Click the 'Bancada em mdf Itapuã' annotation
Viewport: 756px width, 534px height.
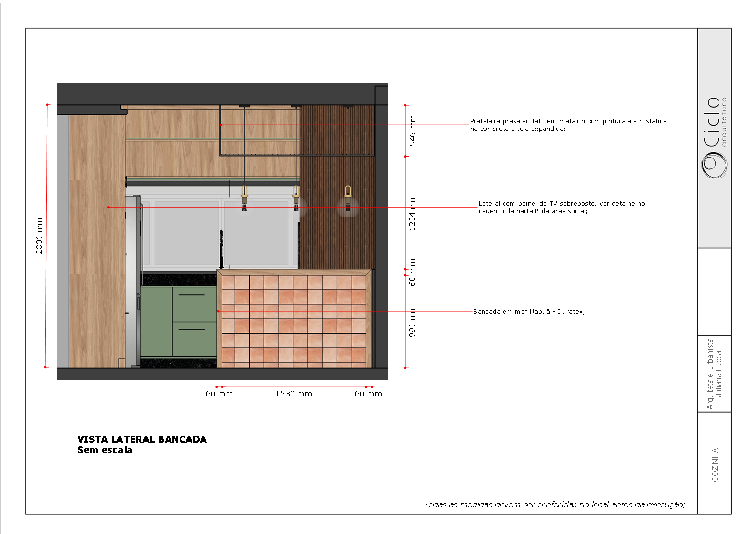tap(529, 312)
